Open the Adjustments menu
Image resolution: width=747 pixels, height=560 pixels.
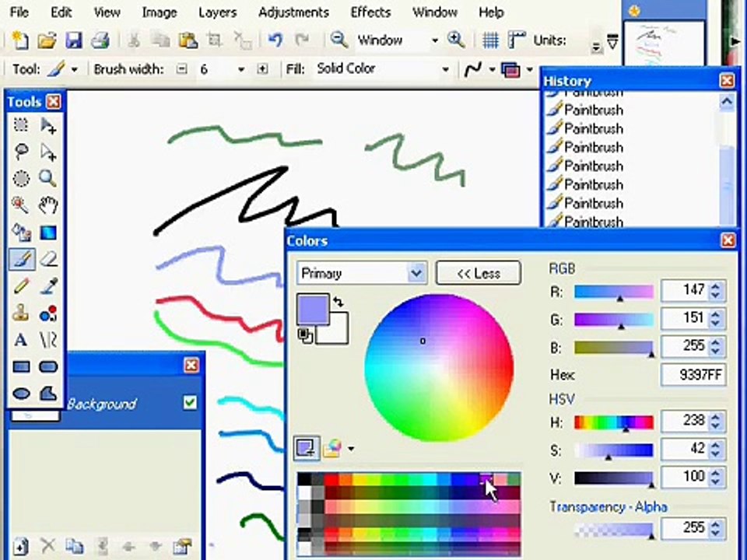(x=293, y=12)
